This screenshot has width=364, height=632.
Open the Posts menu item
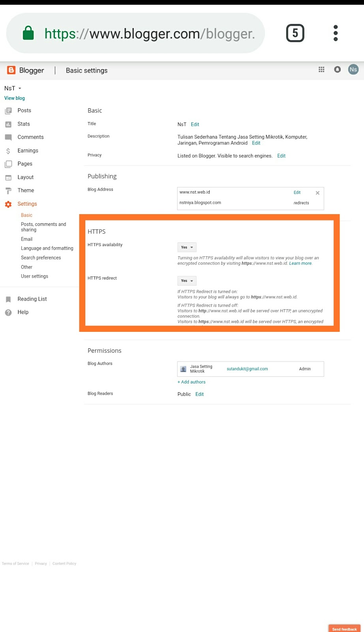pos(24,111)
